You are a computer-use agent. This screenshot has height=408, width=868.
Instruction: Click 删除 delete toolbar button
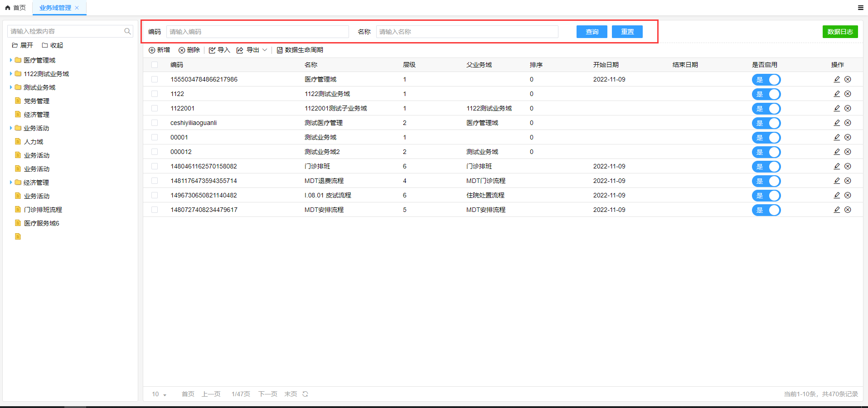(189, 50)
